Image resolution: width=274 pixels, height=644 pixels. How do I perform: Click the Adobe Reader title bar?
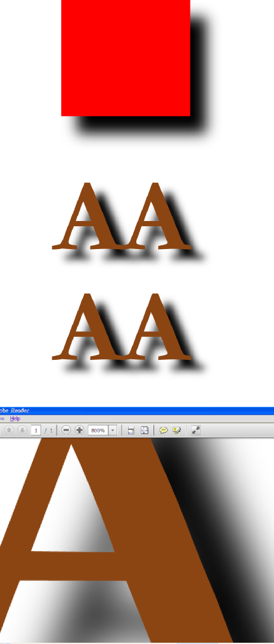click(137, 410)
